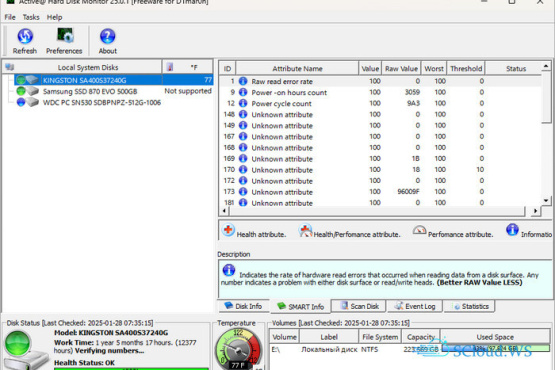
Task: Click the Status column header
Action: pos(515,68)
